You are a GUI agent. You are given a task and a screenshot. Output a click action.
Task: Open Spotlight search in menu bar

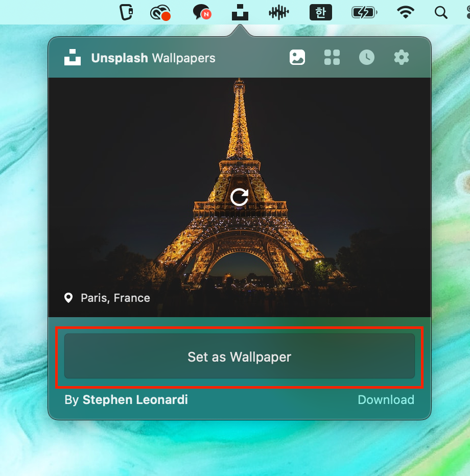point(441,13)
